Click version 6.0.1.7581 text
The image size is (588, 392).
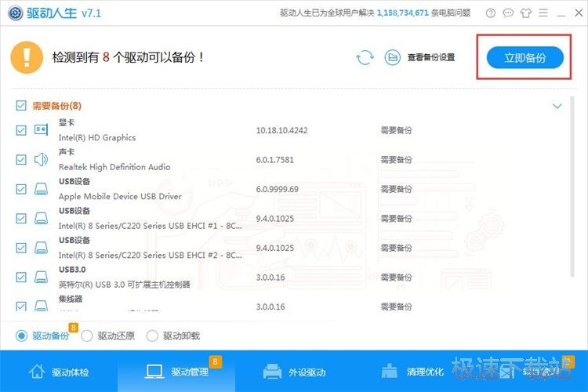pyautogui.click(x=275, y=160)
